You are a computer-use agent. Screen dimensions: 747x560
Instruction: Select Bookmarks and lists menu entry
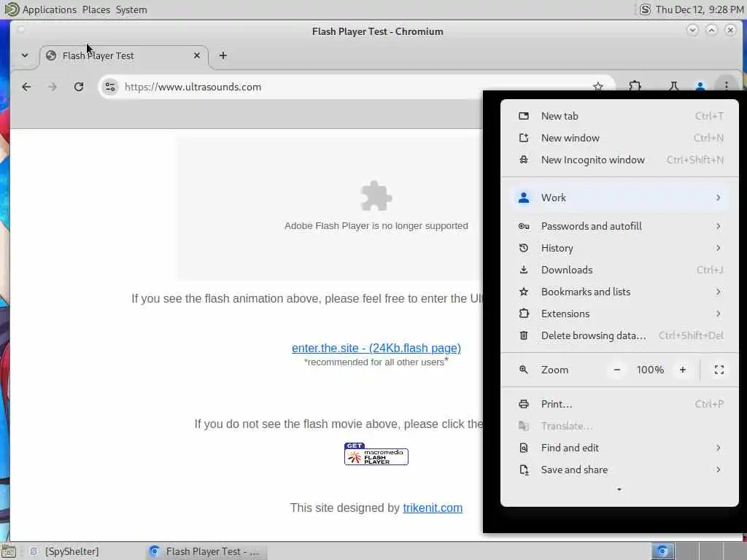pos(619,292)
